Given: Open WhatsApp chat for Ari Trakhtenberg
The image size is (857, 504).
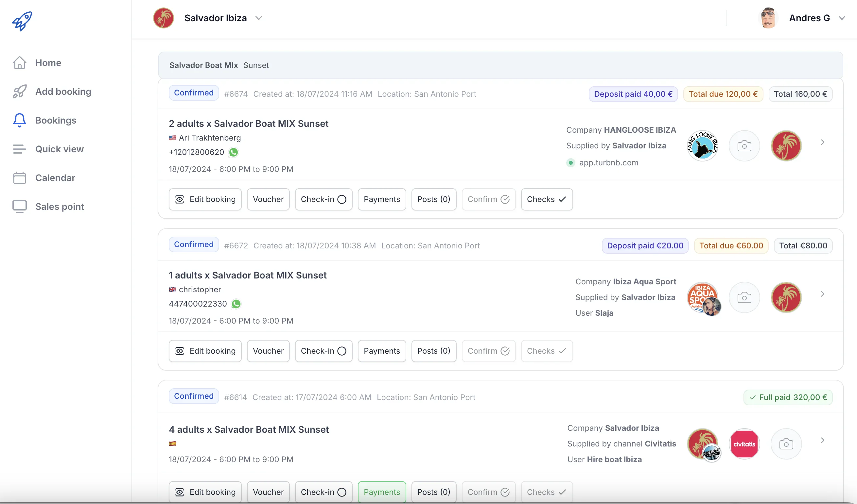Looking at the screenshot, I should pos(233,152).
